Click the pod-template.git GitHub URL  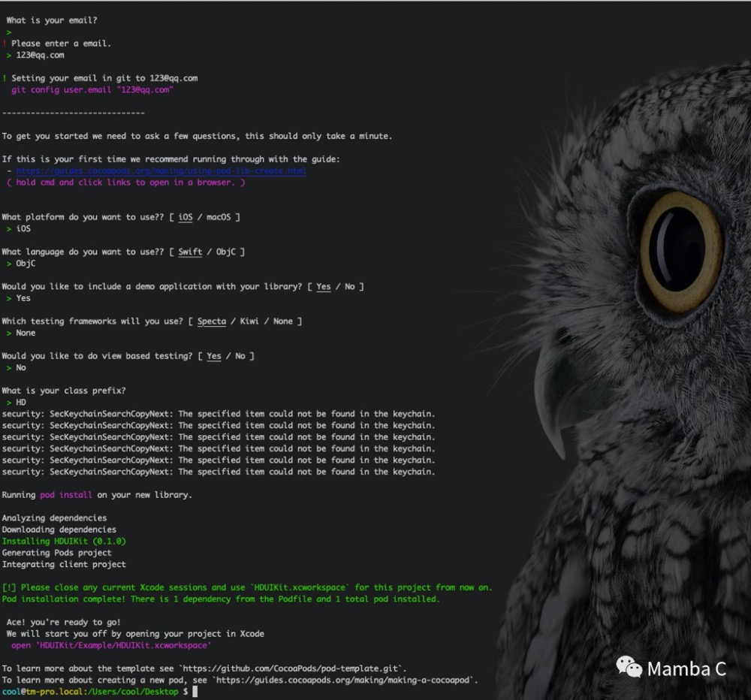tap(292, 668)
